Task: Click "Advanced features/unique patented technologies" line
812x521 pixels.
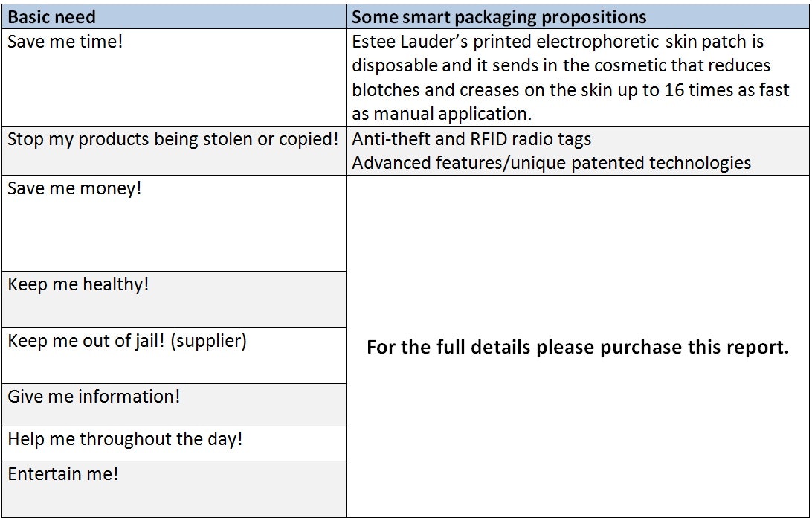Action: point(551,163)
